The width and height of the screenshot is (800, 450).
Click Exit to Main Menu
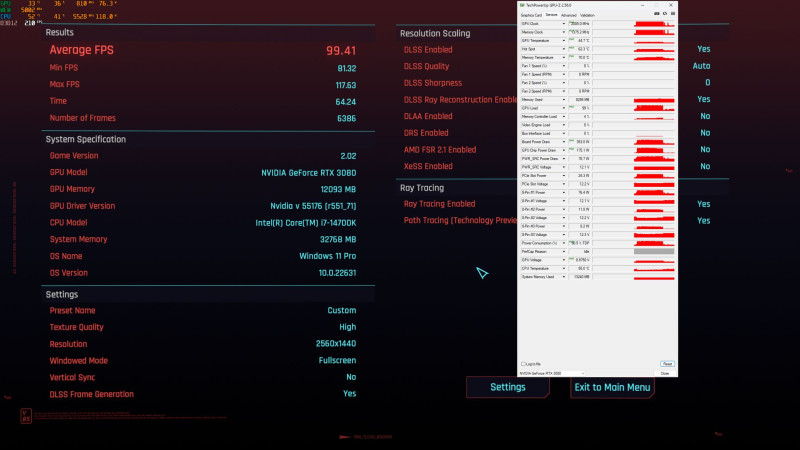[x=612, y=387]
